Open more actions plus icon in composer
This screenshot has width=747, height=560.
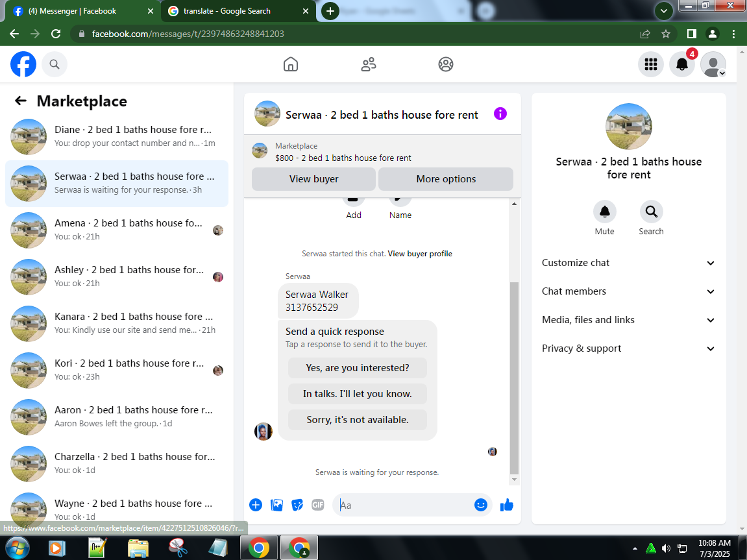[256, 505]
